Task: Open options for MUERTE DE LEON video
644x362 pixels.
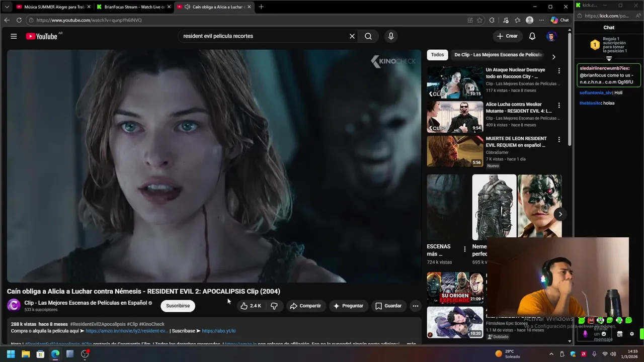Action: pos(558,139)
